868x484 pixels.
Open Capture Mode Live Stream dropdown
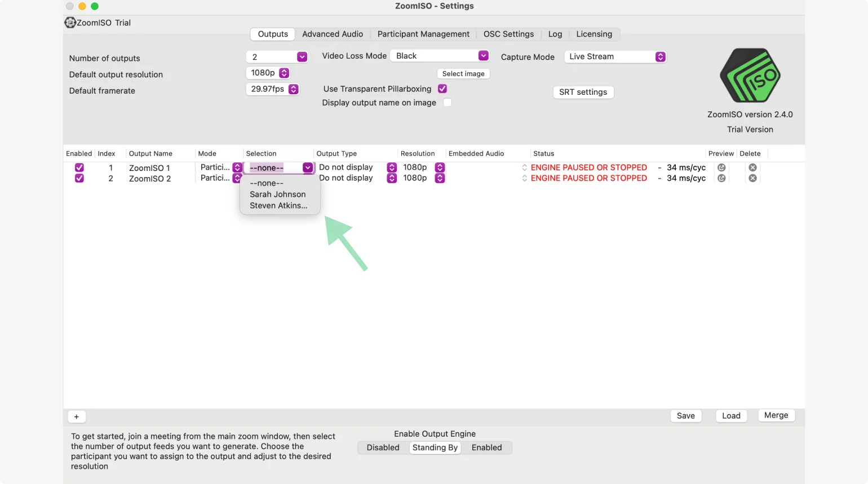pyautogui.click(x=615, y=56)
